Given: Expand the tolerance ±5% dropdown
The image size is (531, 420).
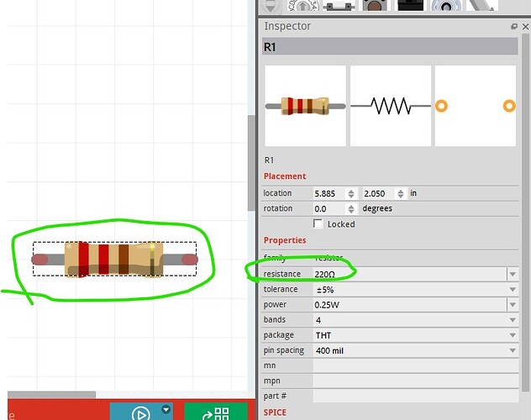Looking at the screenshot, I should (512, 290).
